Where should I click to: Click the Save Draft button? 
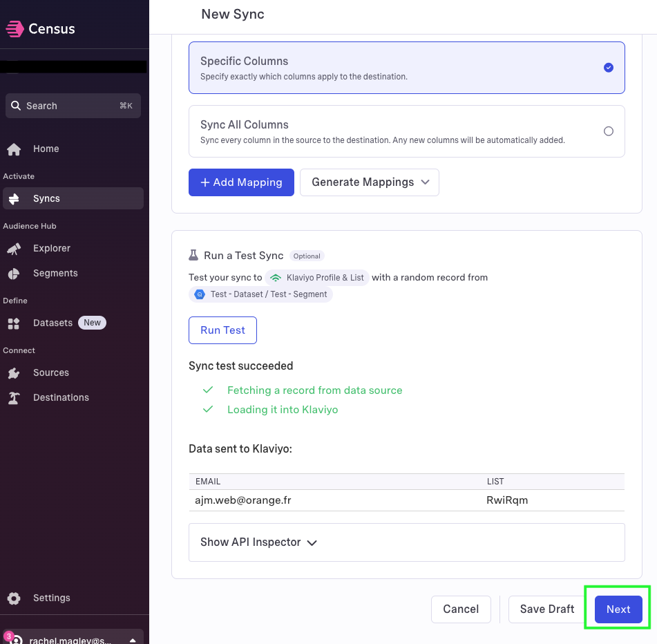546,609
